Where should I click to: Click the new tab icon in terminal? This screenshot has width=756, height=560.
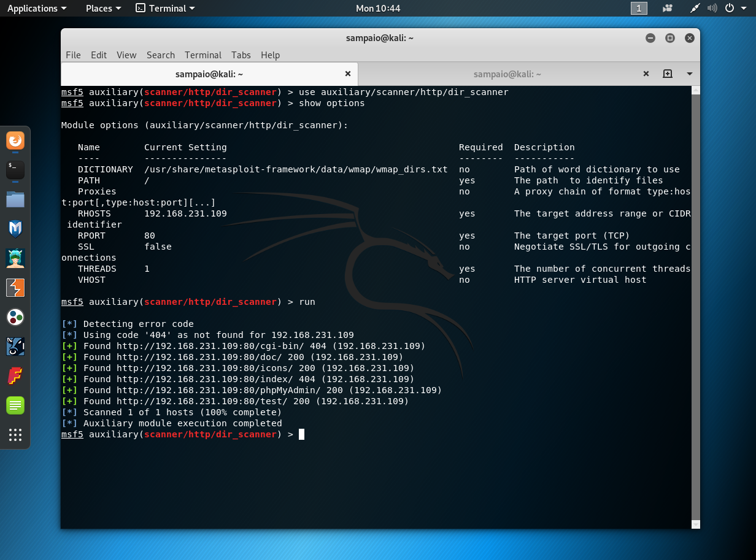pyautogui.click(x=668, y=74)
